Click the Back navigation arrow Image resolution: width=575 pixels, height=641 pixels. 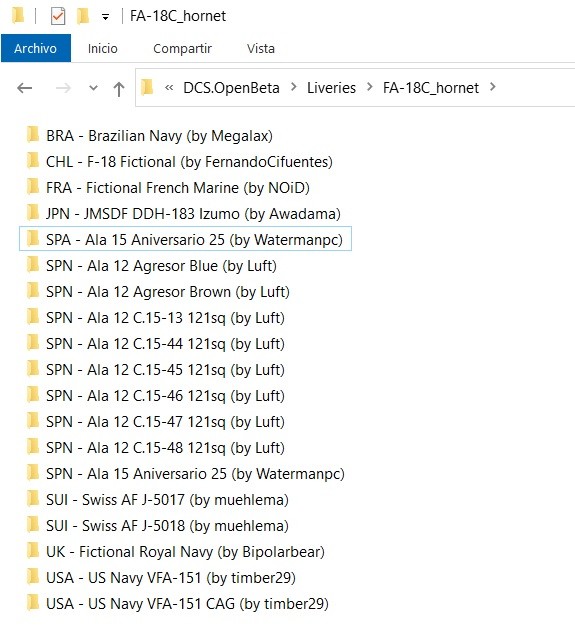click(25, 87)
